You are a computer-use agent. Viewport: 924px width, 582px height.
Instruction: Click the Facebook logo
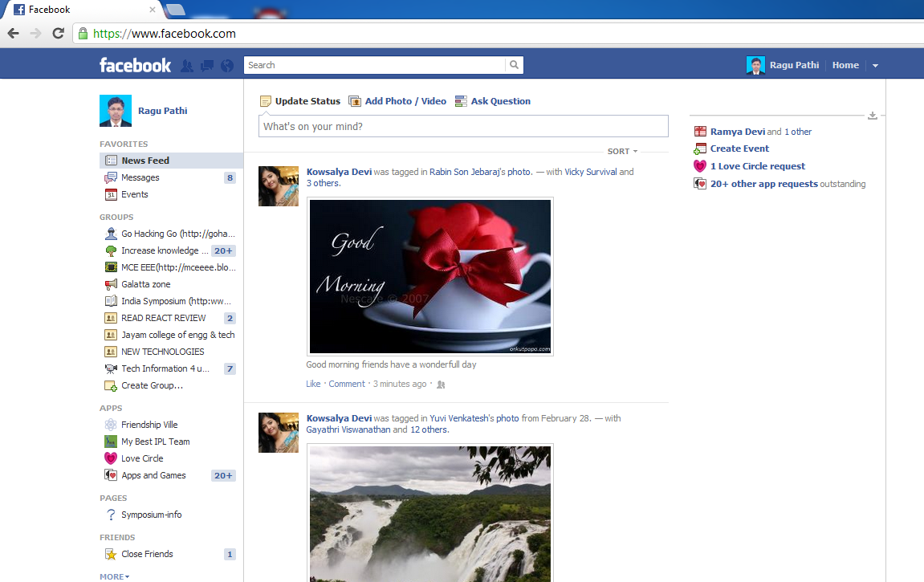click(x=135, y=65)
